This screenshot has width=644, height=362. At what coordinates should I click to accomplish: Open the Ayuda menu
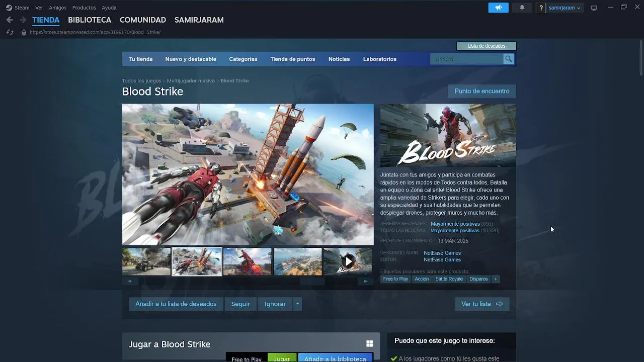109,8
